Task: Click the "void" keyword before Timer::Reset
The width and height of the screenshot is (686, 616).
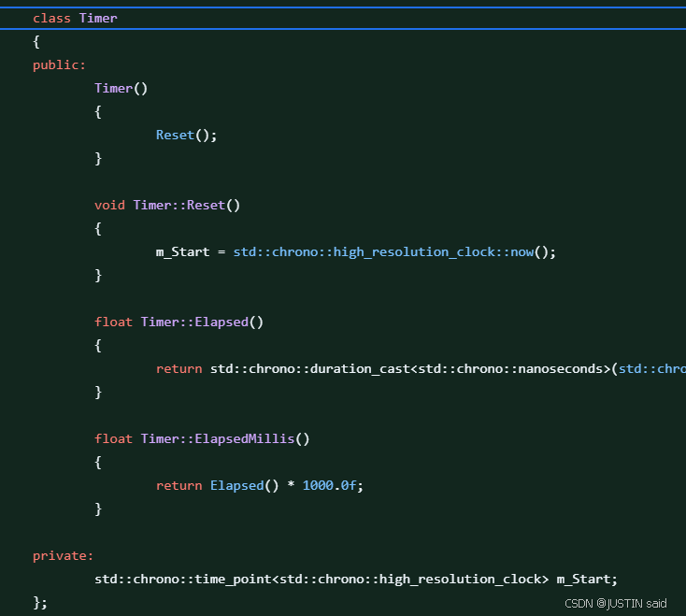Action: [x=109, y=205]
